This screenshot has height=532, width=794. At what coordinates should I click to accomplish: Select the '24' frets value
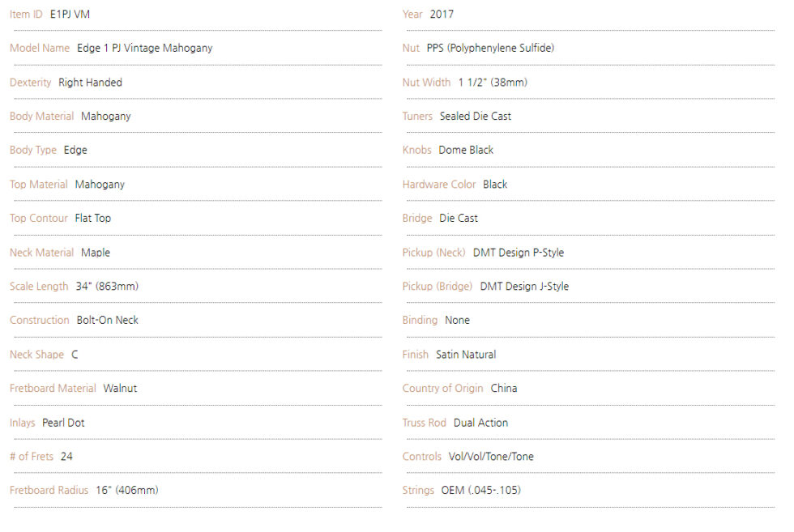(66, 457)
